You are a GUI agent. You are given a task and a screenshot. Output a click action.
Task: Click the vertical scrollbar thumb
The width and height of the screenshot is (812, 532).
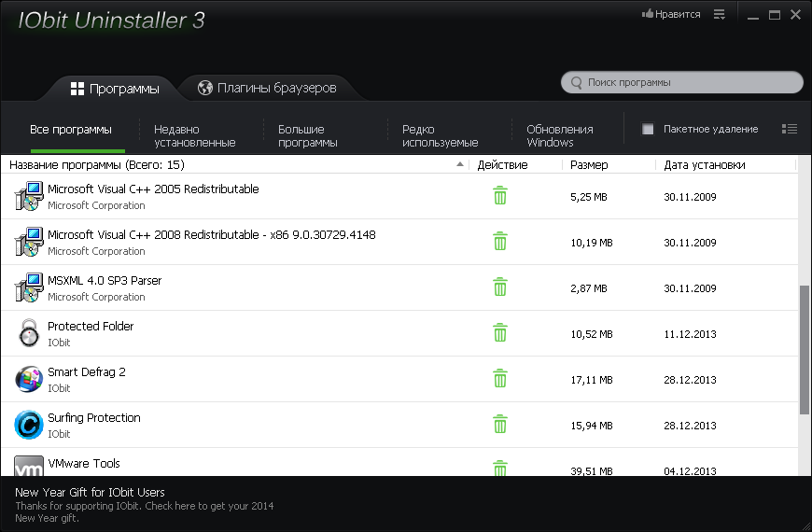(x=805, y=350)
